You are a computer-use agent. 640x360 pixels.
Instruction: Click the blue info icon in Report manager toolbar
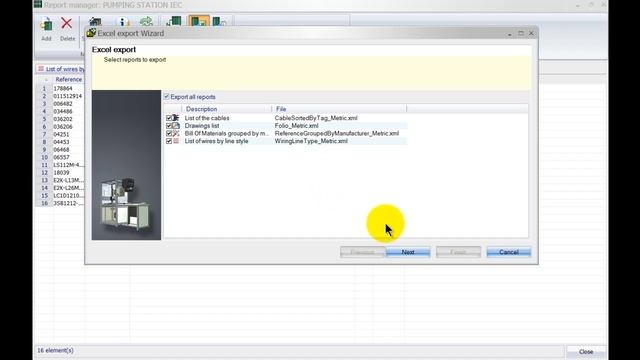pyautogui.click(x=122, y=22)
